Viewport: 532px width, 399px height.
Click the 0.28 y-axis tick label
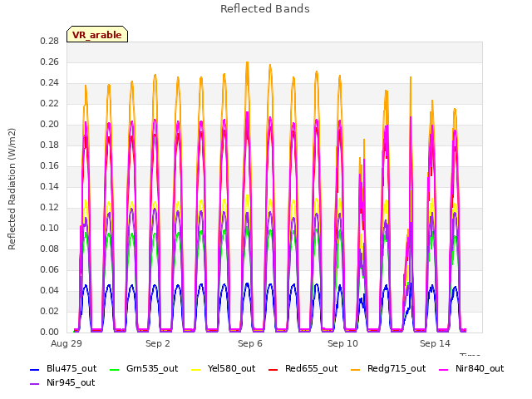(50, 41)
